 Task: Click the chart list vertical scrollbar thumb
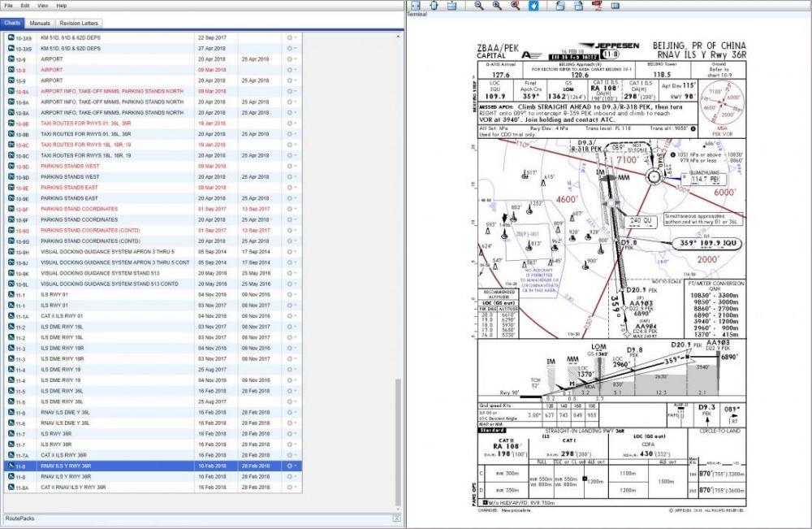click(x=398, y=443)
